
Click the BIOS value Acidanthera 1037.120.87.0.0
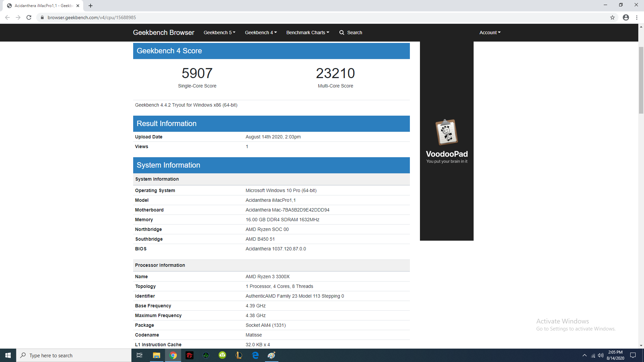pos(275,249)
